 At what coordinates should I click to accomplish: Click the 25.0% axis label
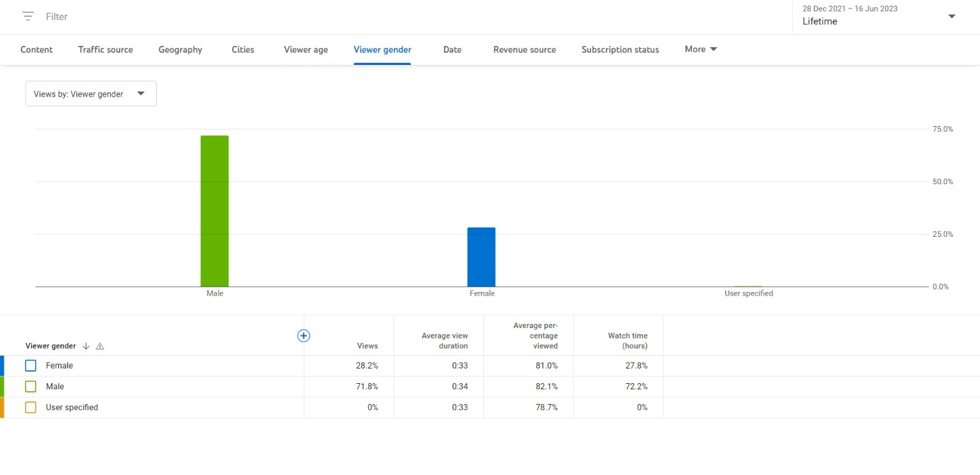tap(943, 234)
